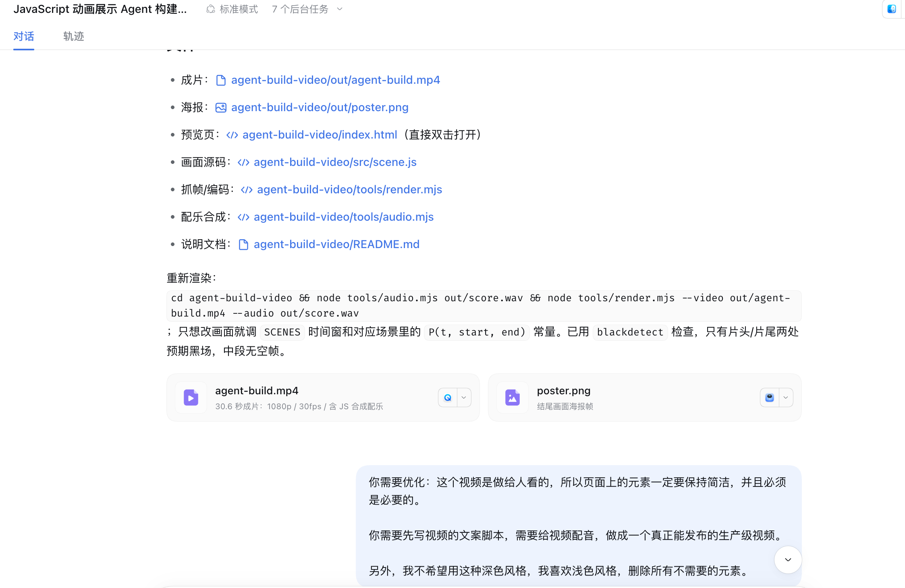Open poster.png with Preview icon button
Image resolution: width=905 pixels, height=588 pixels.
pyautogui.click(x=770, y=398)
